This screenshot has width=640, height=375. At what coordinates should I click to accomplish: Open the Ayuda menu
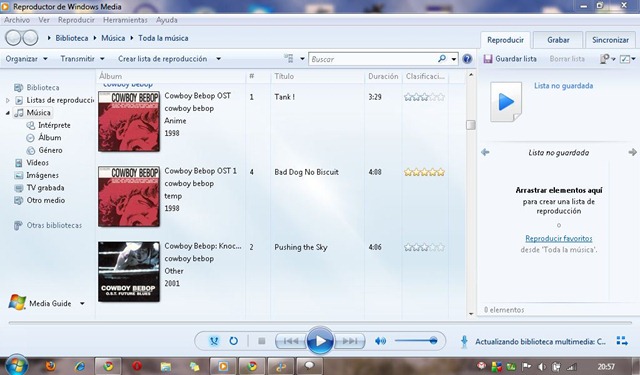(x=167, y=20)
